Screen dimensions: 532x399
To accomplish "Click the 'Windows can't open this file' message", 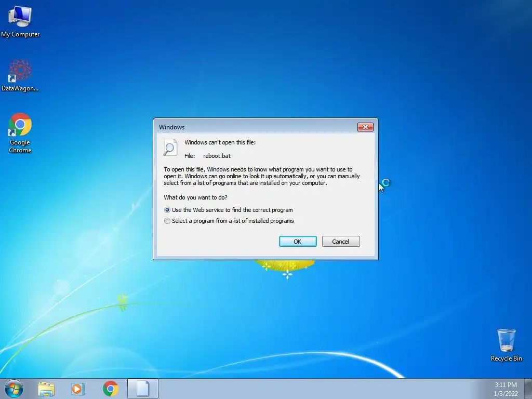I will pyautogui.click(x=220, y=142).
